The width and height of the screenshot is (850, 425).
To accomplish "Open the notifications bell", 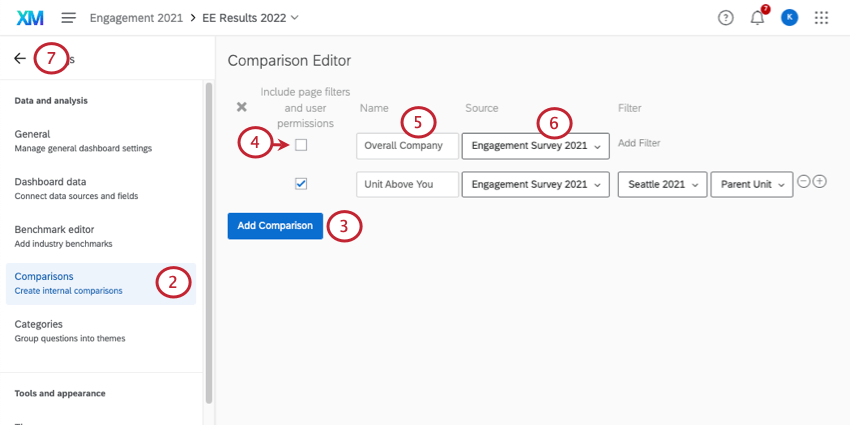I will [757, 18].
